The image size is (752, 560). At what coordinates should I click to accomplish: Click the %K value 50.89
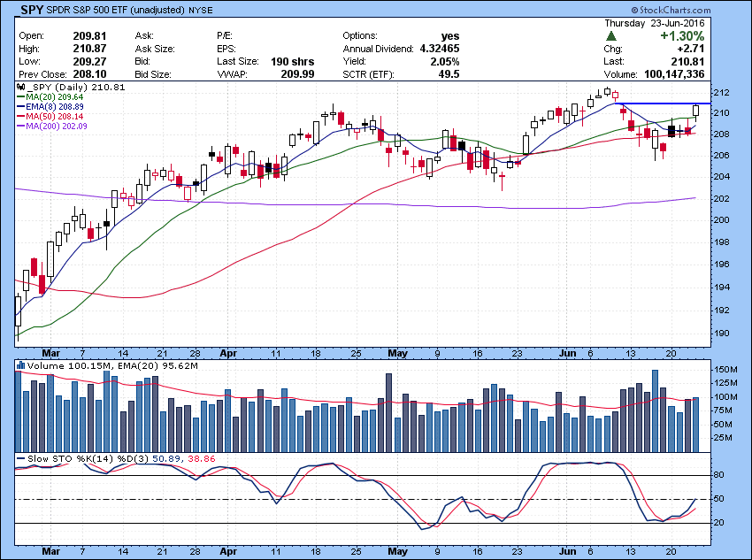point(166,459)
